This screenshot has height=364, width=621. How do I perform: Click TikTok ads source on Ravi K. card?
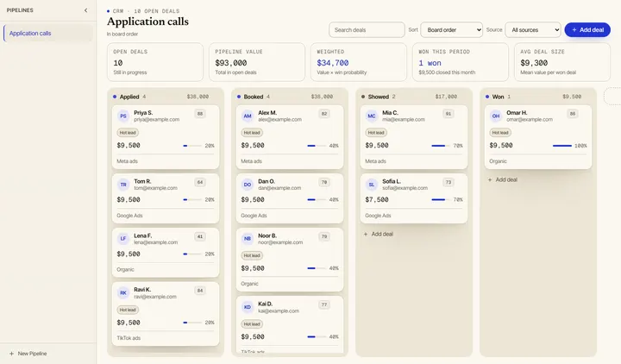pyautogui.click(x=129, y=338)
